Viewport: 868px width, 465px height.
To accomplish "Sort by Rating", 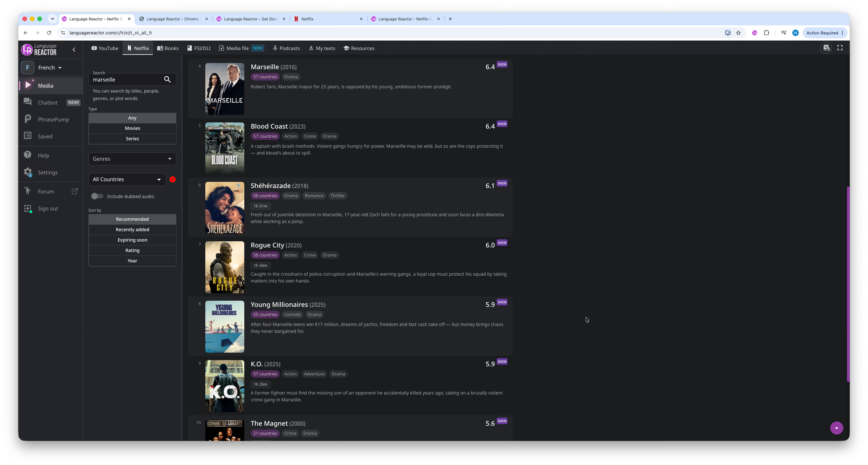I will point(132,250).
